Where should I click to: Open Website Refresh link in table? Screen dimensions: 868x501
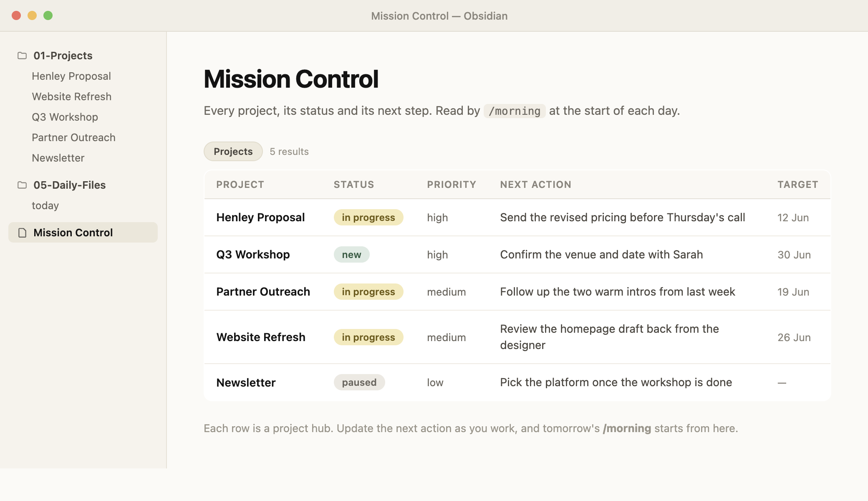pos(261,337)
